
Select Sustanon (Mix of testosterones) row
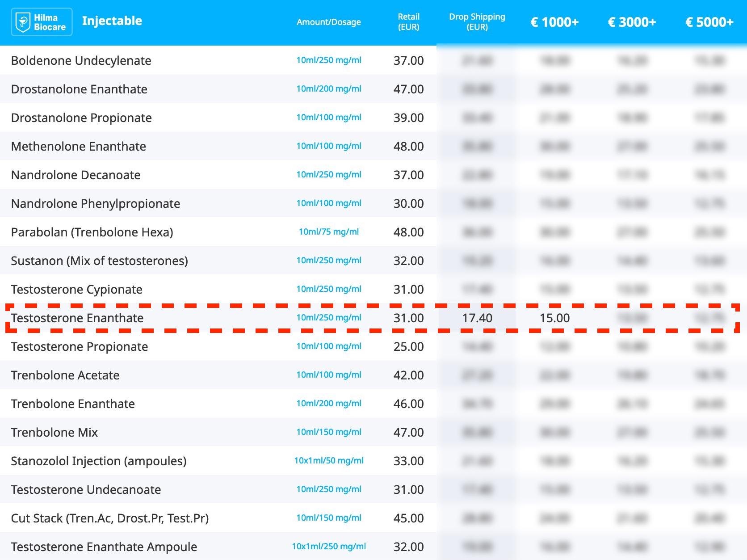tap(99, 261)
